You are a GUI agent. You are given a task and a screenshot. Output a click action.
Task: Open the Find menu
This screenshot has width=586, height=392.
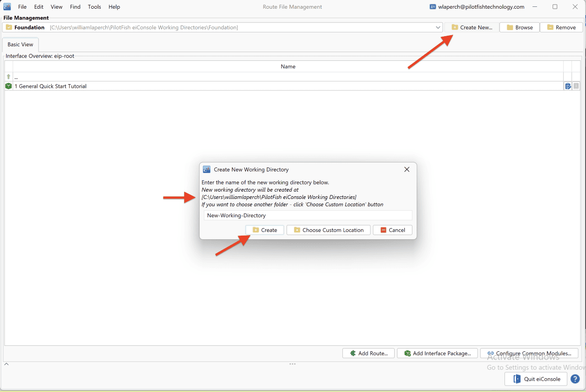pyautogui.click(x=76, y=7)
